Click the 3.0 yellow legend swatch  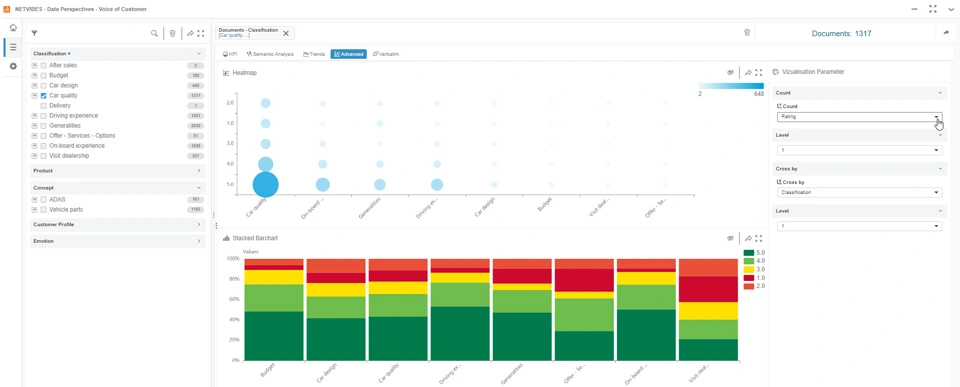(748, 269)
